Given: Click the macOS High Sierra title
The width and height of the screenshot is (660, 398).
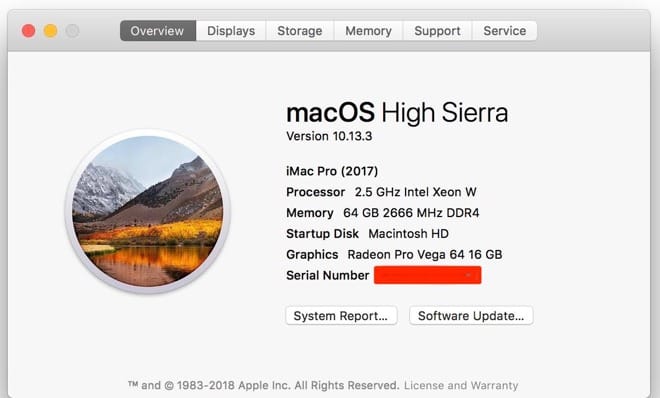Looking at the screenshot, I should point(397,113).
